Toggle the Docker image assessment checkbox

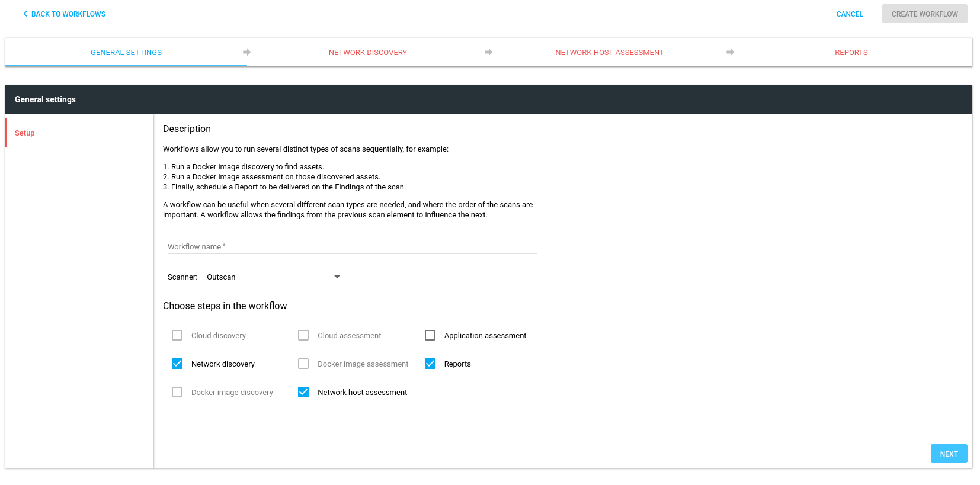(x=303, y=364)
